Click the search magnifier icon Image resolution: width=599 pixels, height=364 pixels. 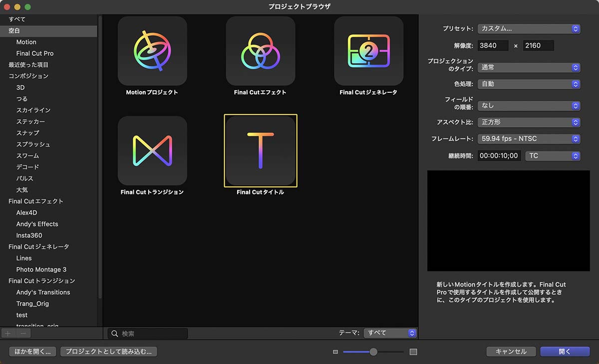(x=115, y=334)
